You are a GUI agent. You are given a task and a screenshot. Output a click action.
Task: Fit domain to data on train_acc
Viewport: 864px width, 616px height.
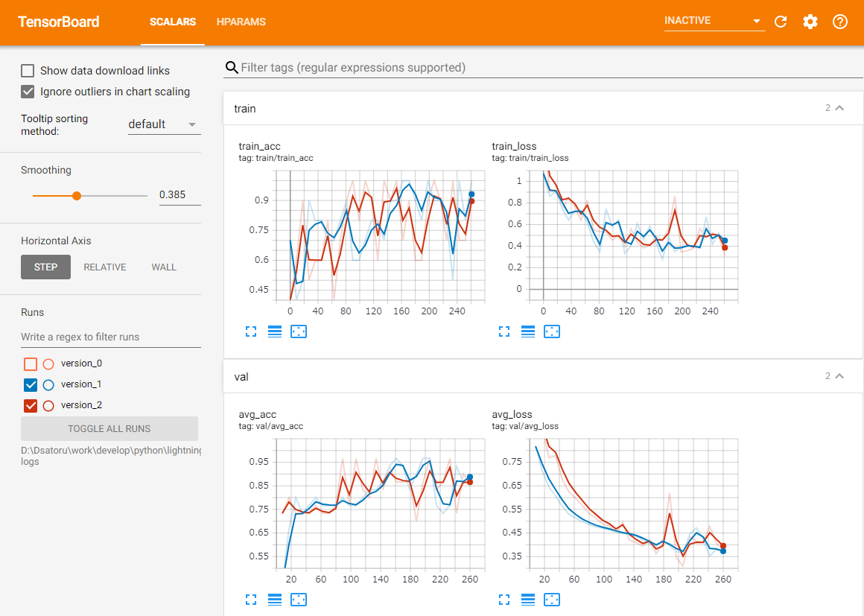click(x=299, y=331)
